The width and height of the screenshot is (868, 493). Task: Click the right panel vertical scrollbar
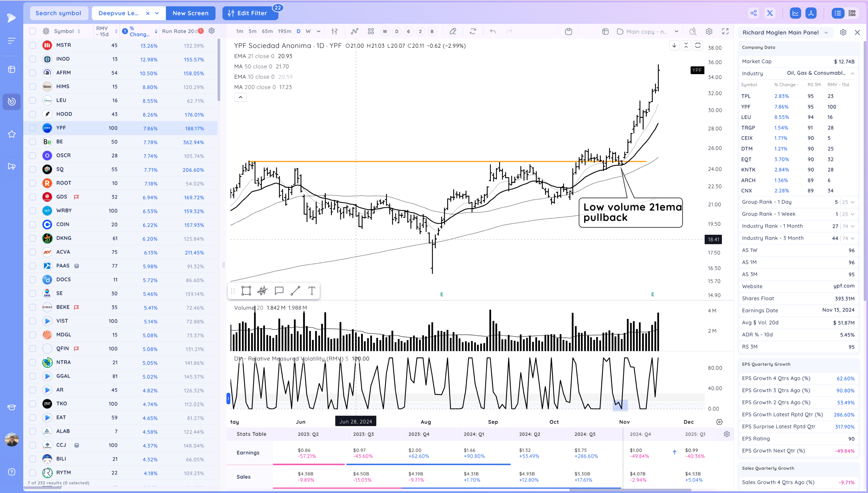click(x=865, y=171)
